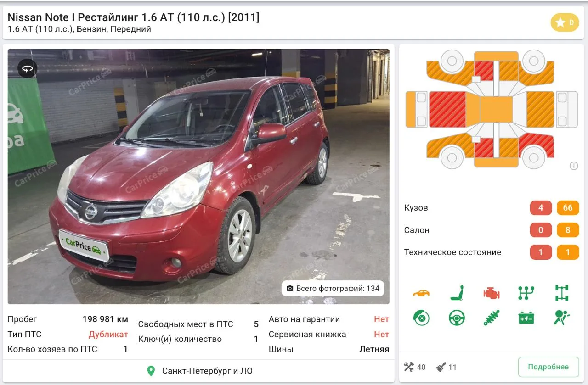Click the paint brush icon with 11
588x385 pixels.
tap(441, 367)
